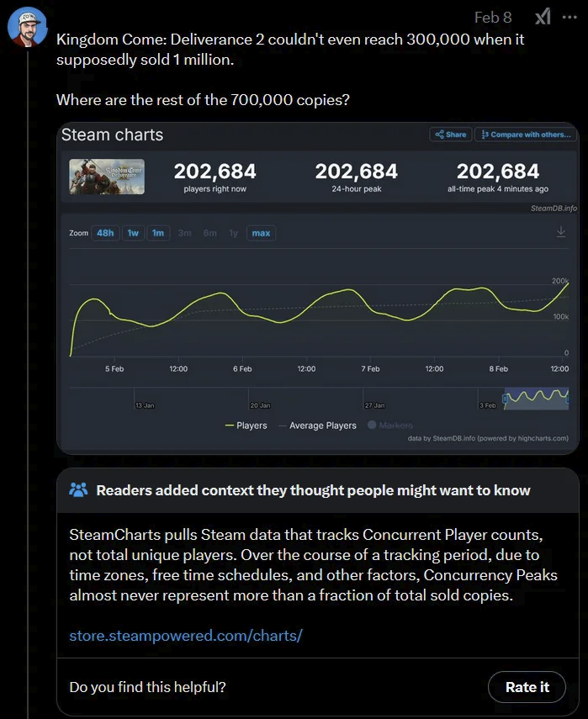588x719 pixels.
Task: Select the 1m zoom range
Action: [158, 233]
